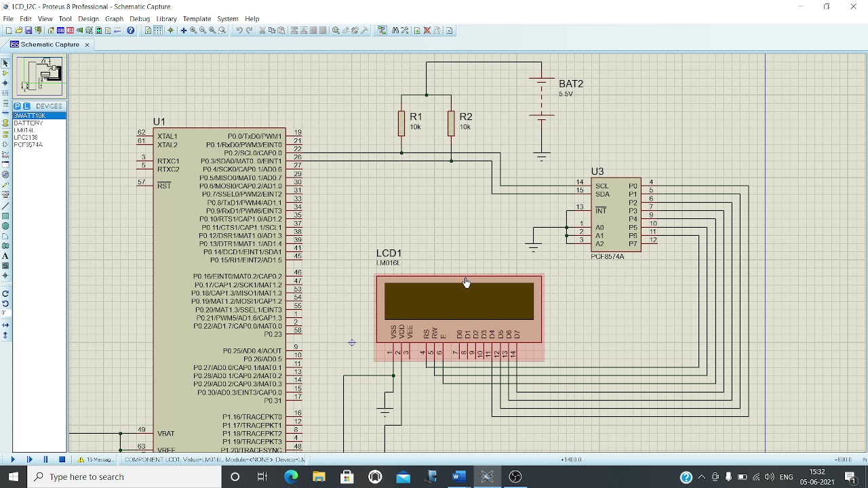Click the L library manage button
This screenshot has height=488, width=868.
(26, 106)
